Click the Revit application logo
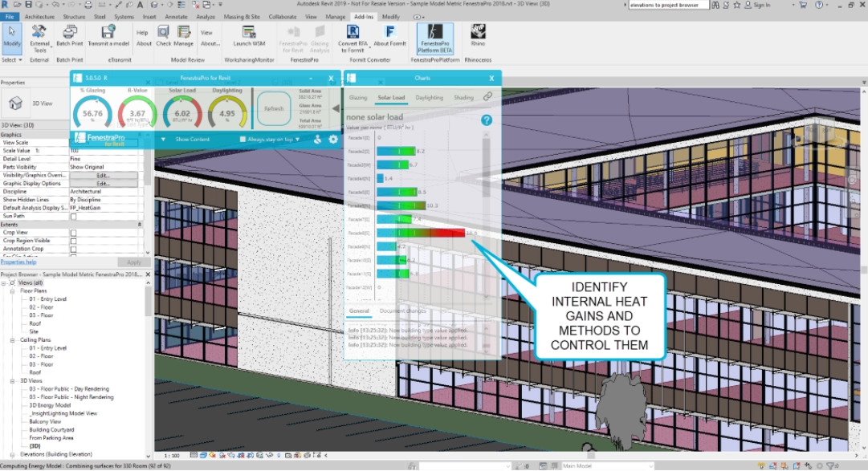 5,5
